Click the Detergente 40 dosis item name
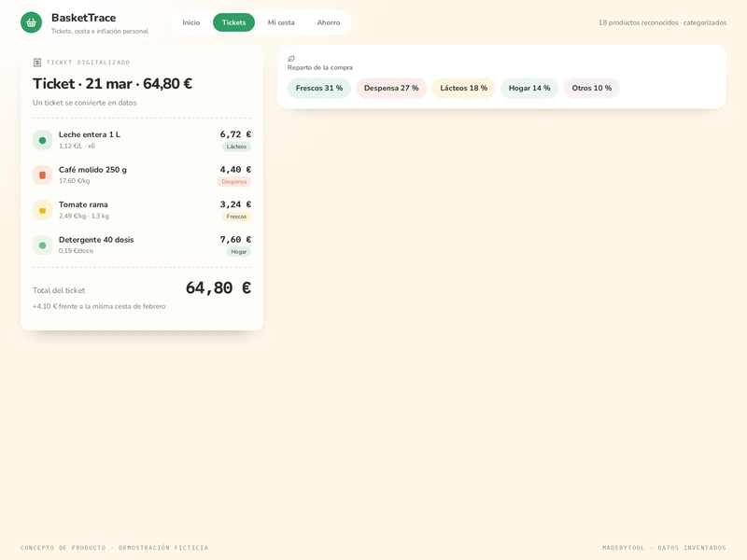Screen dimensions: 747x560 [x=96, y=240]
